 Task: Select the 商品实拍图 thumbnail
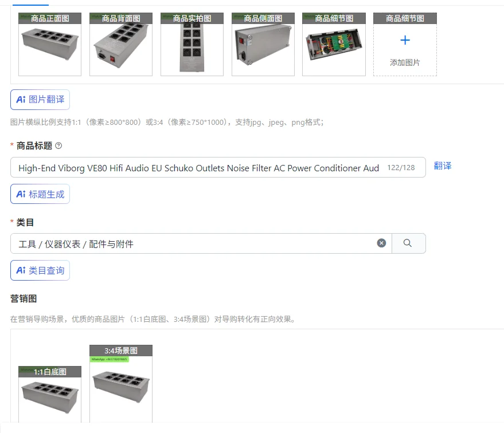(x=192, y=44)
